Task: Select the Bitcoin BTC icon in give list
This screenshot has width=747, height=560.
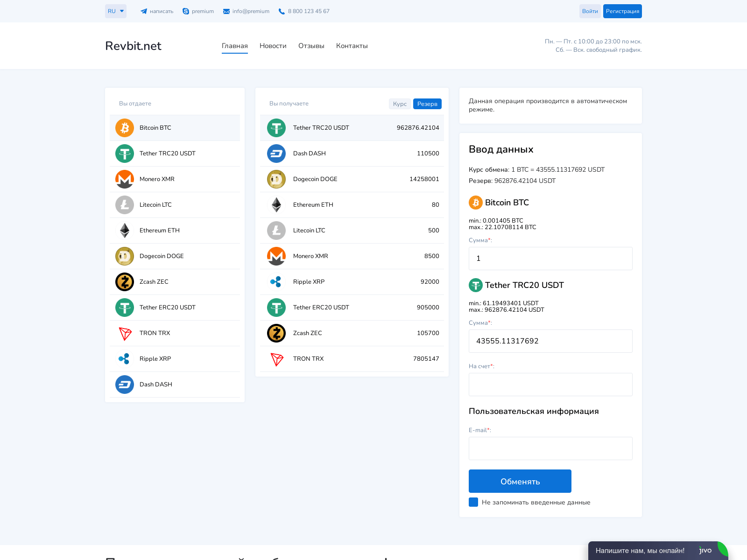Action: point(125,128)
